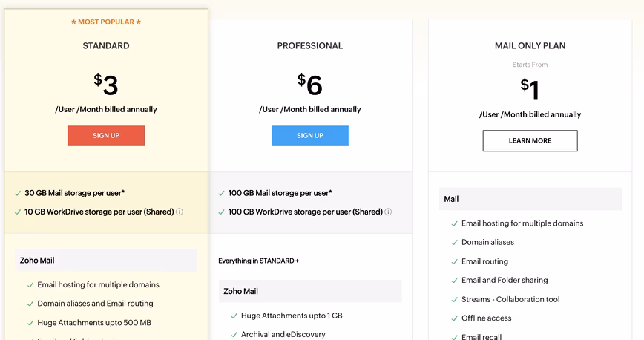
Task: Click the Professional plan SIGN UP button
Action: pos(309,135)
